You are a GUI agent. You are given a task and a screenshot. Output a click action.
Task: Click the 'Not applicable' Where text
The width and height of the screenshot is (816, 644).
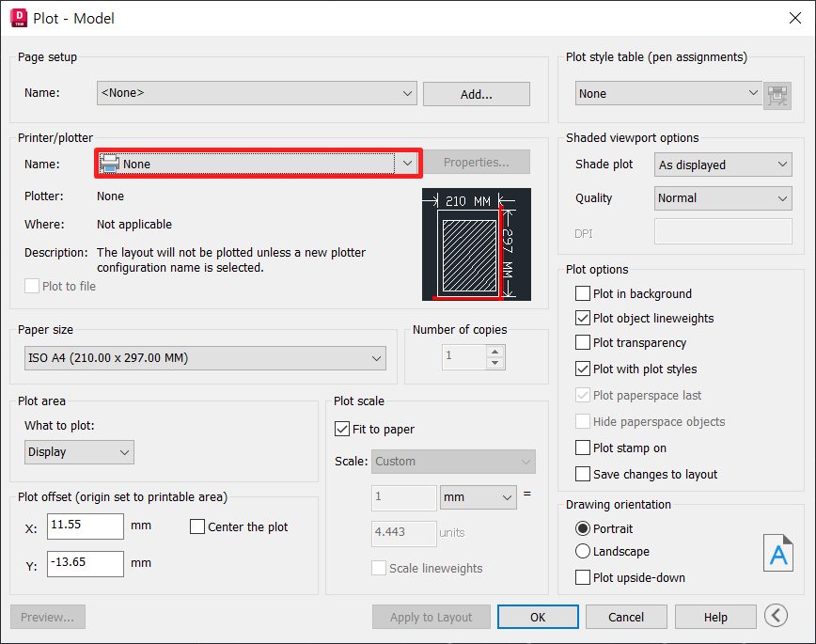tap(134, 225)
